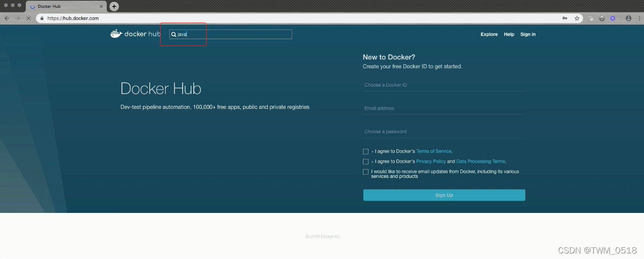Bookmark the page with the star icon
This screenshot has height=259, width=644.
[x=577, y=18]
